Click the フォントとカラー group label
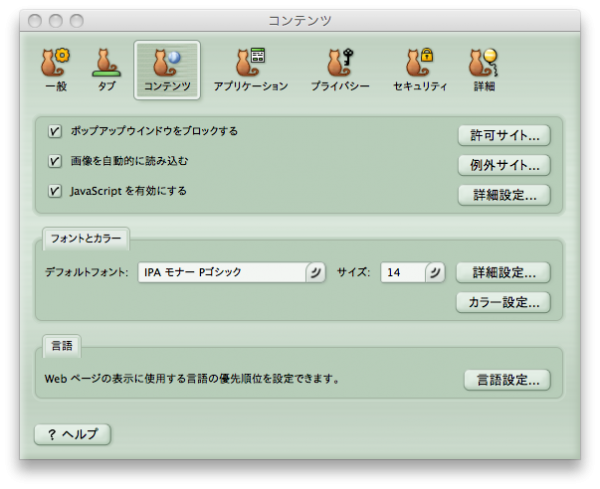The height and width of the screenshot is (489, 600). point(86,239)
